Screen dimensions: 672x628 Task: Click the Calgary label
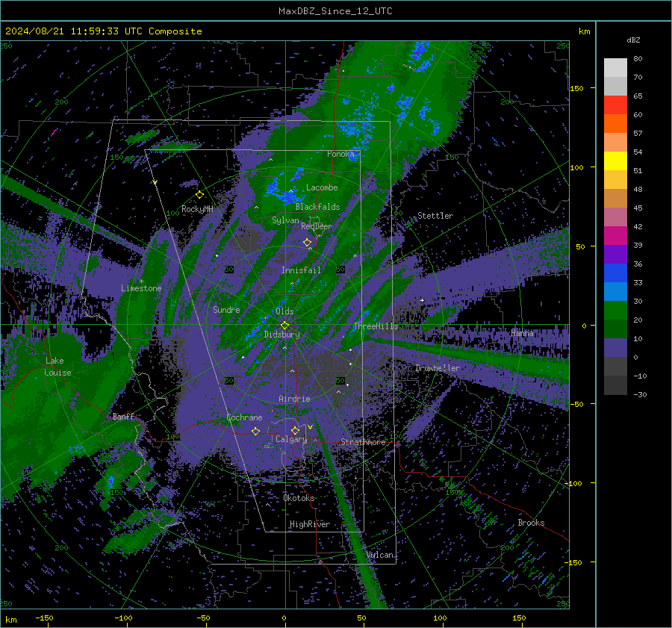291,439
